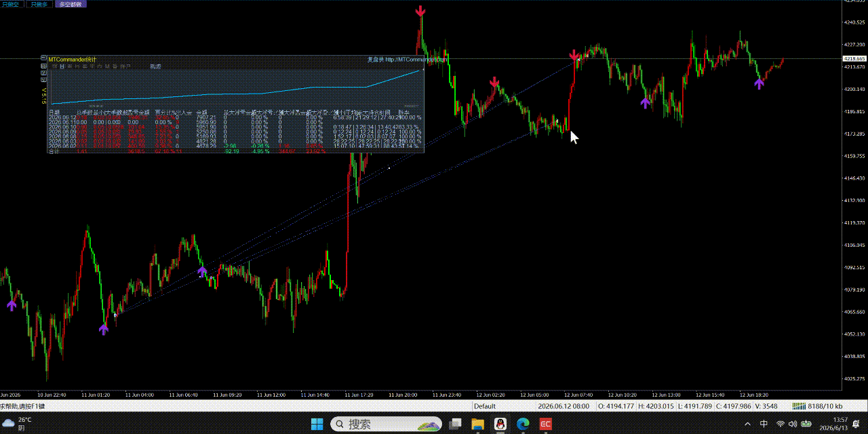868x434 pixels.
Task: Open the notification bell in the system tray
Action: click(x=857, y=425)
